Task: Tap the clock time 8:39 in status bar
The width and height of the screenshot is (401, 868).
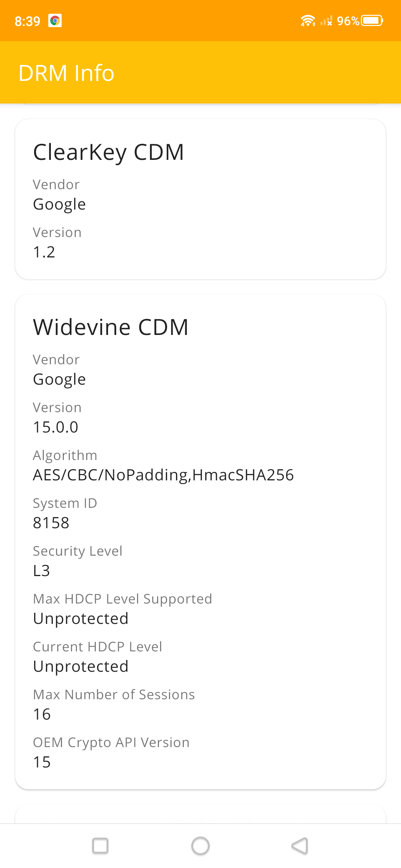Action: pos(27,21)
